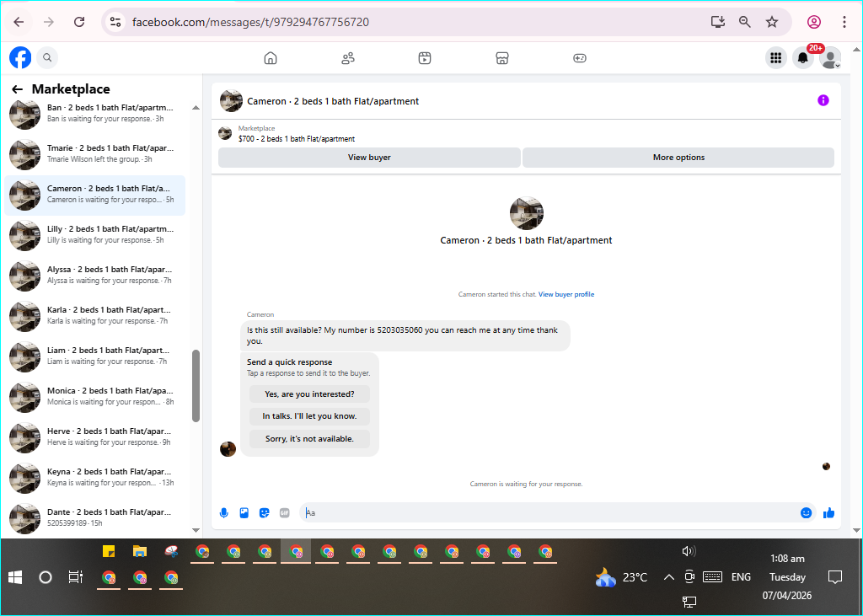Open Monica conversation

tap(94, 398)
